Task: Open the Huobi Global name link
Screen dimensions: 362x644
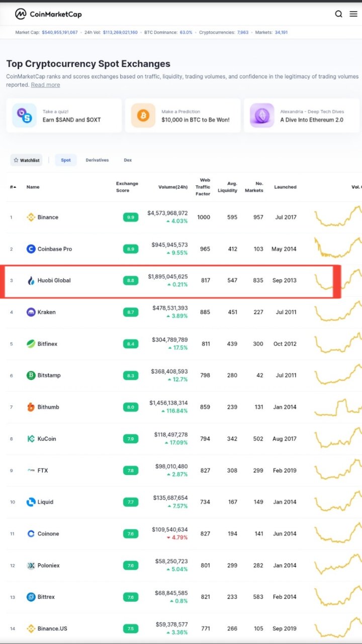Action: pyautogui.click(x=54, y=281)
